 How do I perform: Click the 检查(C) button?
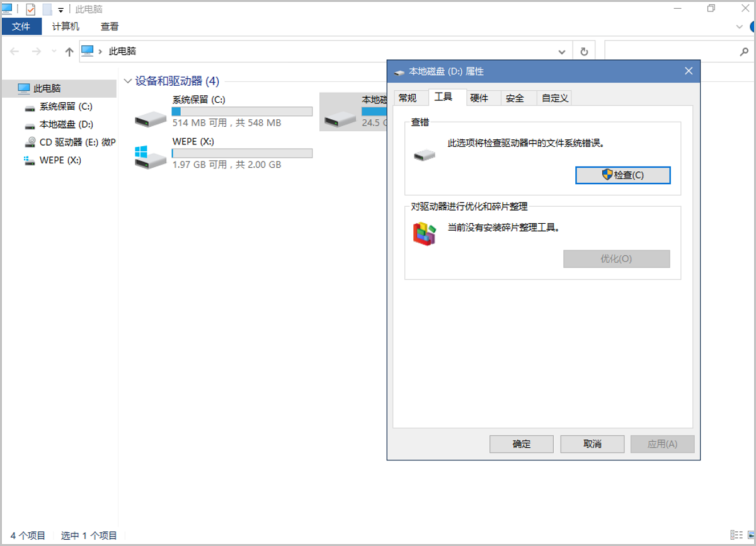pos(622,175)
